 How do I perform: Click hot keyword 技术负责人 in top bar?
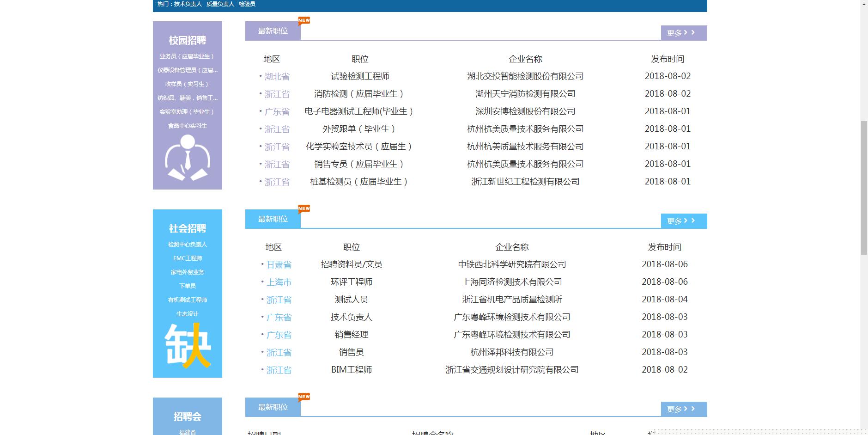(188, 4)
